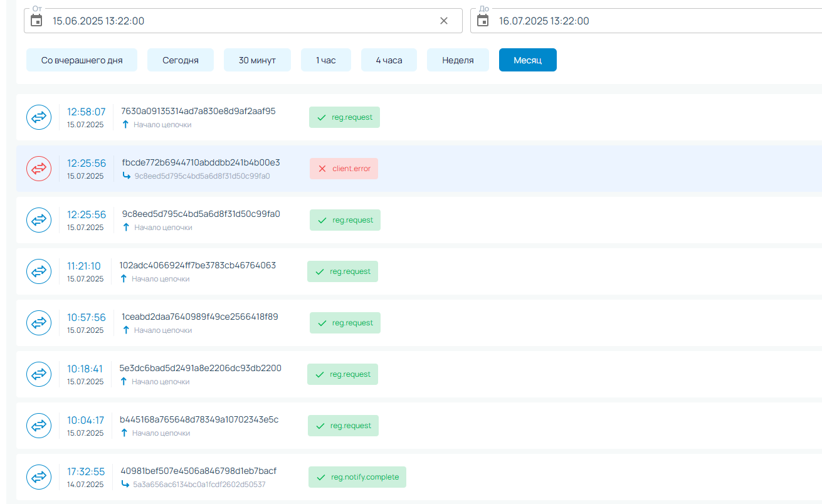The image size is (822, 504).
Task: Select the Со вчерашнего дня filter
Action: tap(82, 60)
